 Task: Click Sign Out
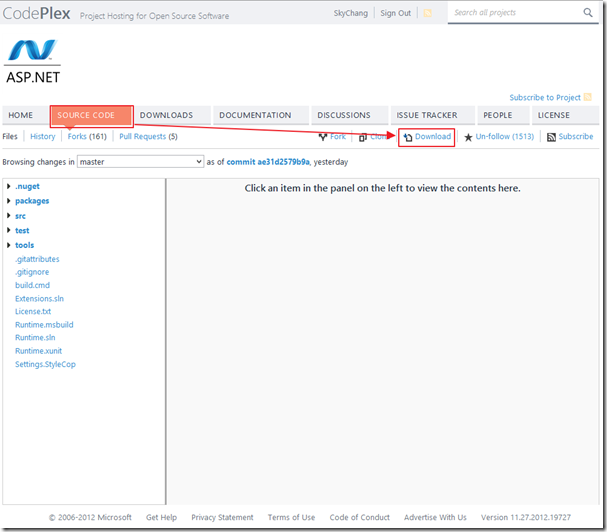[395, 13]
